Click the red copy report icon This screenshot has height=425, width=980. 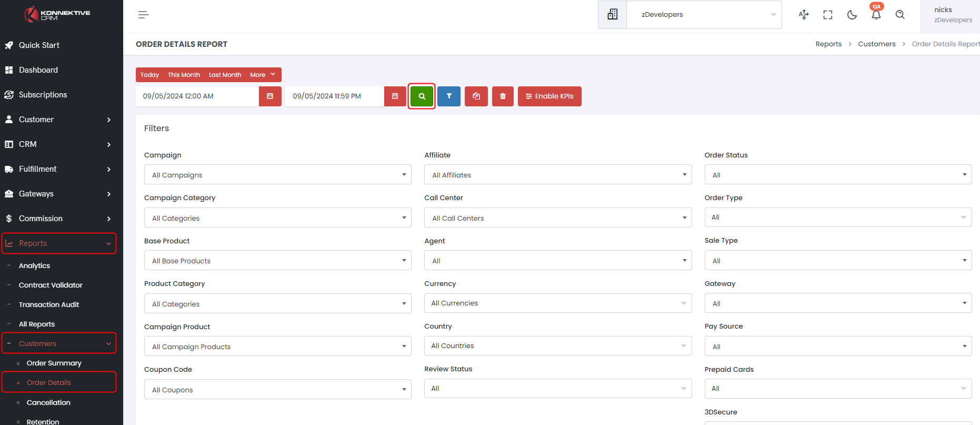[x=476, y=96]
